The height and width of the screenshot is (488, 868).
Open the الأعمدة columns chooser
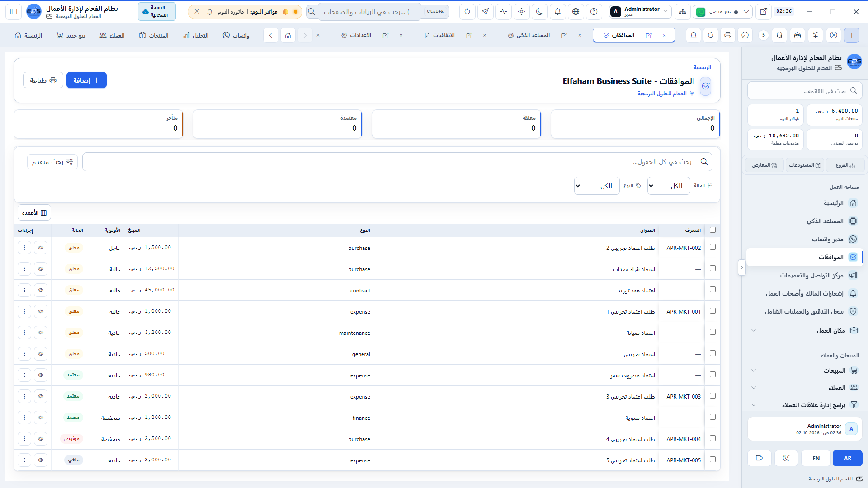(x=34, y=212)
